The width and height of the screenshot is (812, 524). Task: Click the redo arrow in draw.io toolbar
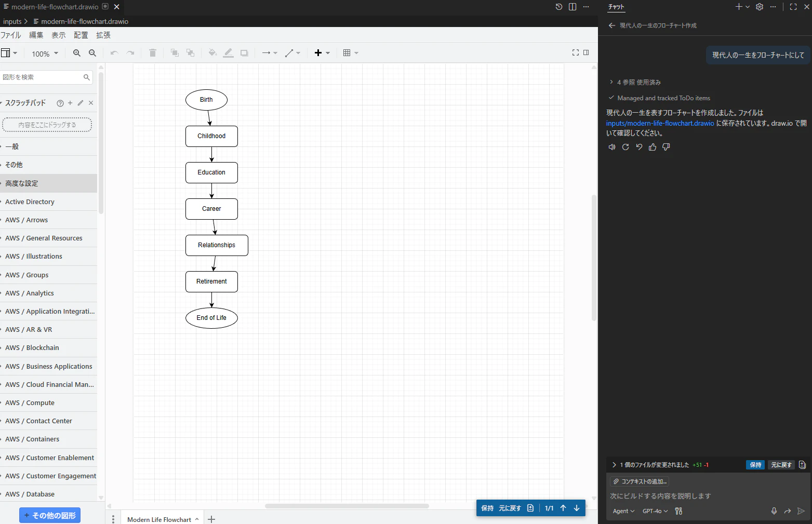130,53
